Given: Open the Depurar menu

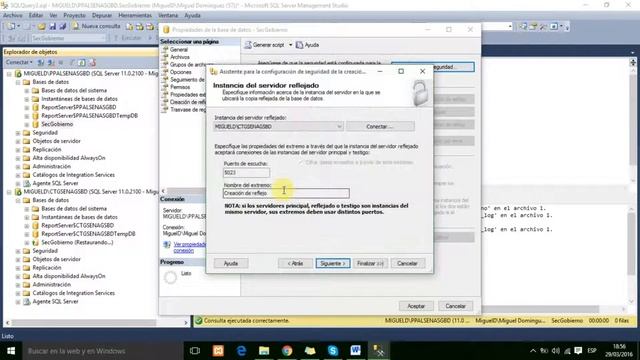Looking at the screenshot, I should tap(102, 16).
